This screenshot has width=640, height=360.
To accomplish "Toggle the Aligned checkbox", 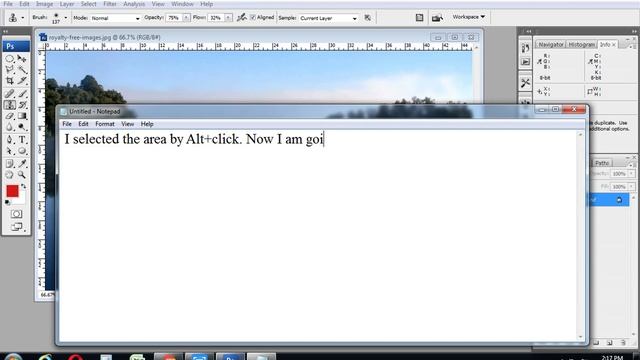I will pyautogui.click(x=253, y=17).
